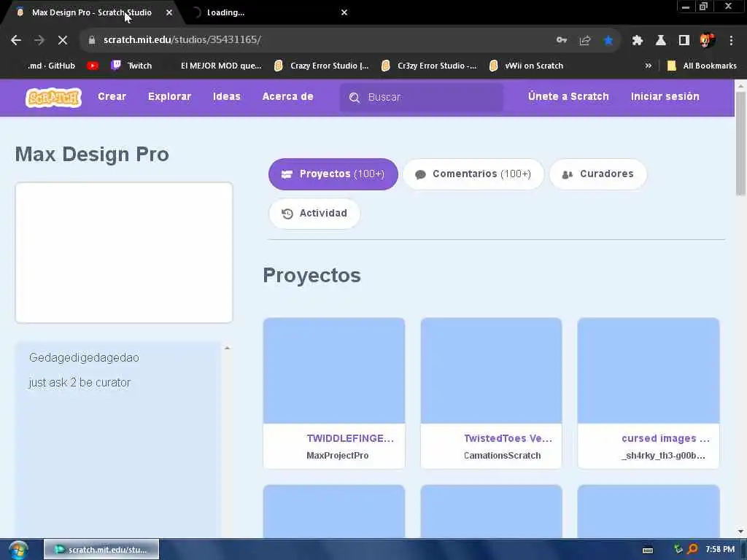Click the Gedagedigedagedao description text
The width and height of the screenshot is (747, 560).
(x=84, y=358)
